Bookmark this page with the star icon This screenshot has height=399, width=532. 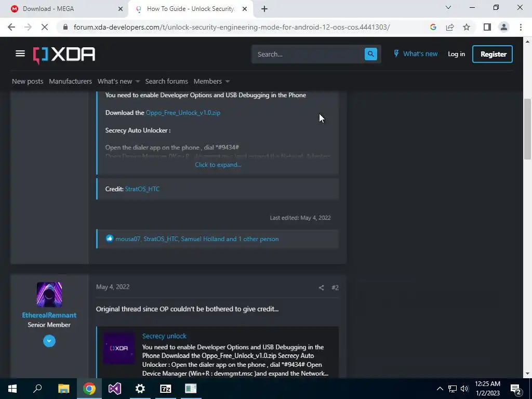point(467,27)
